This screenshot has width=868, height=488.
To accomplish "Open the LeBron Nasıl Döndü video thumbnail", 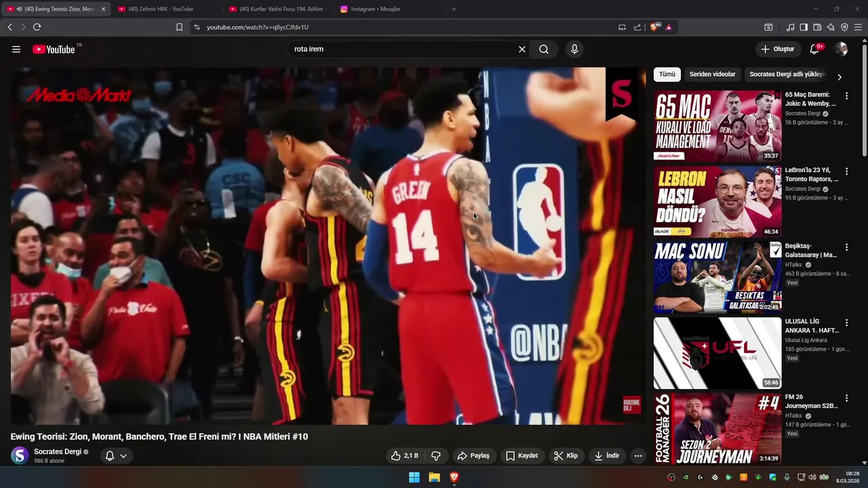I will coord(717,201).
